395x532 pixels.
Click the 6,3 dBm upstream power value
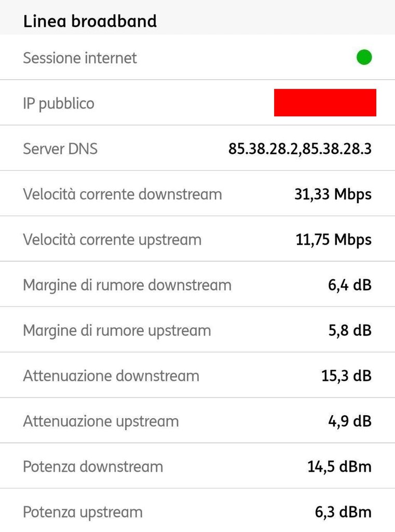pos(343,512)
